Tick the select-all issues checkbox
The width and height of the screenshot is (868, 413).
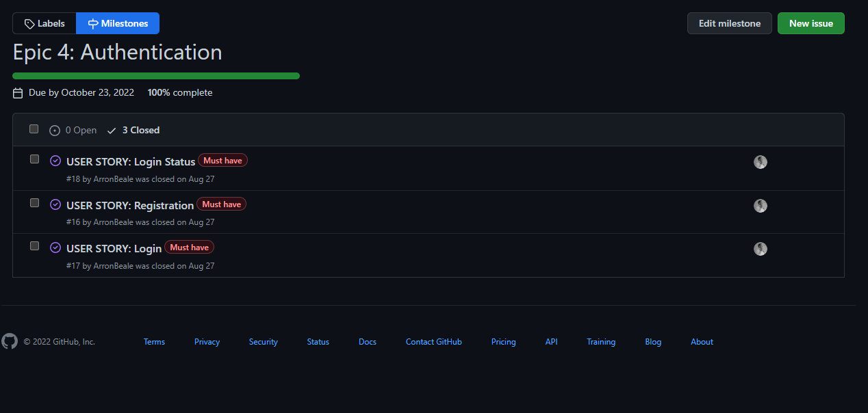pyautogui.click(x=34, y=129)
